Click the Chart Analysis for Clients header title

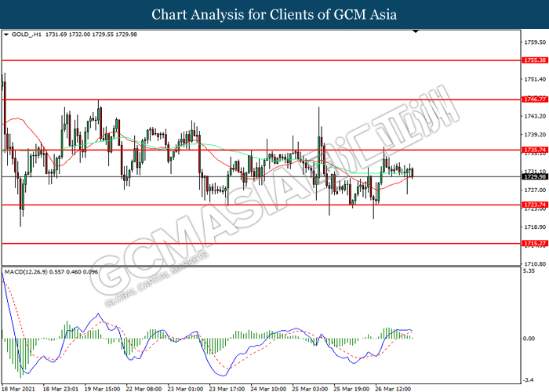tap(274, 15)
